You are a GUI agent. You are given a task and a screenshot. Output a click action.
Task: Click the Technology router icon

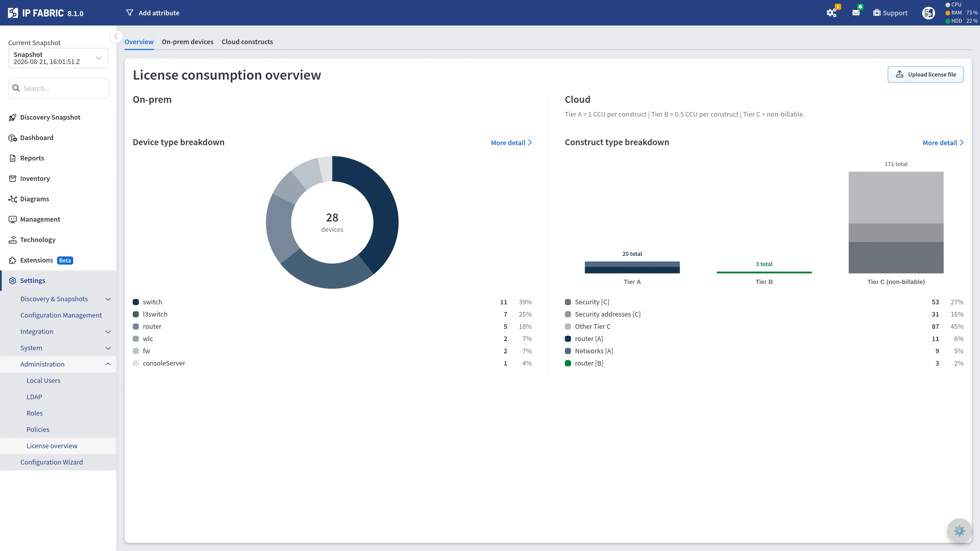(13, 240)
